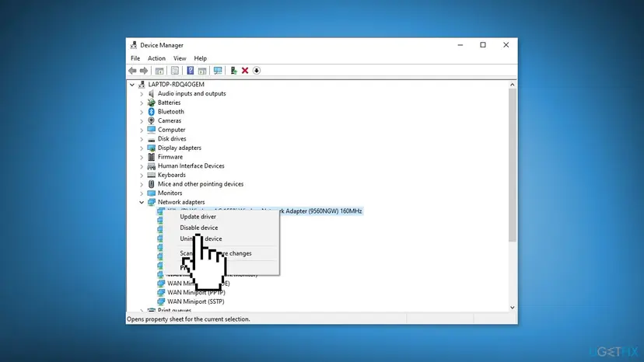Click the Computer category icon
Image resolution: width=644 pixels, height=362 pixels.
coord(151,130)
